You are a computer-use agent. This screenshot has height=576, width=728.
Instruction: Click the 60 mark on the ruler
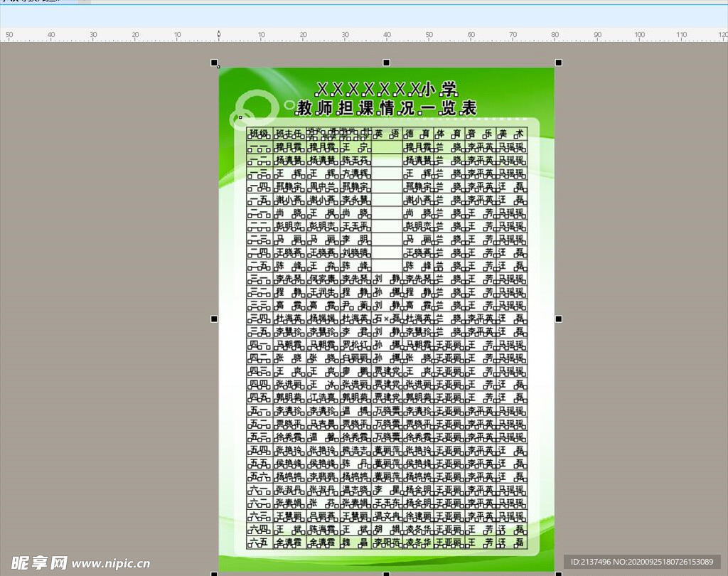coord(471,35)
